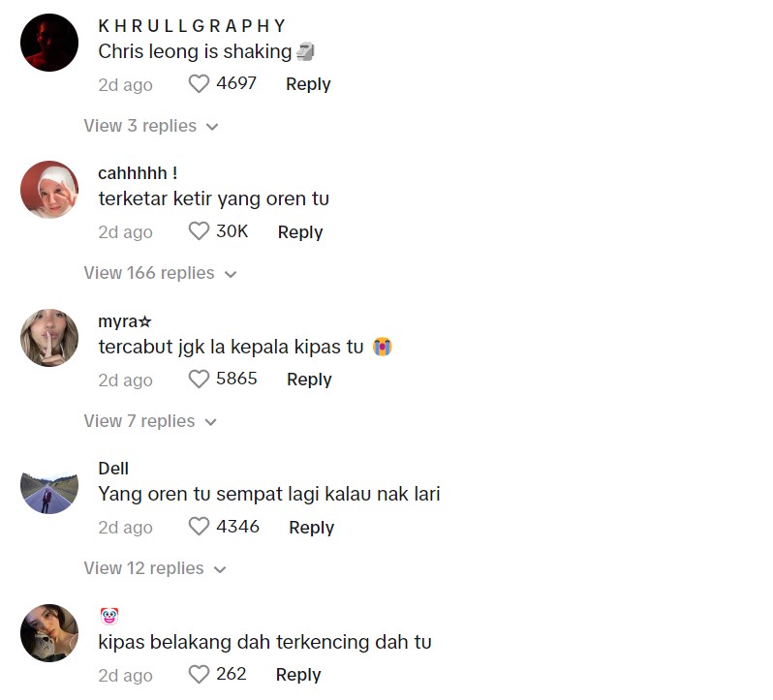Image resolution: width=773 pixels, height=700 pixels.
Task: Open the KHRULLGRAPHY username link
Action: (x=192, y=25)
